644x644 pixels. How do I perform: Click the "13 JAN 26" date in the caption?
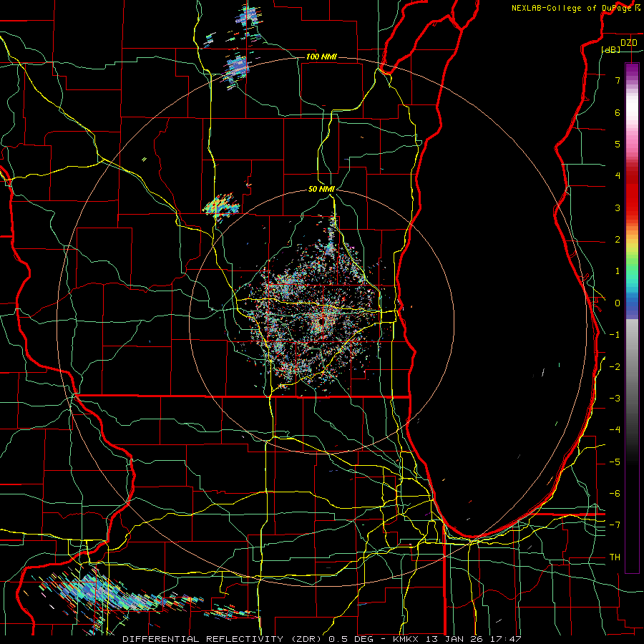coord(454,639)
